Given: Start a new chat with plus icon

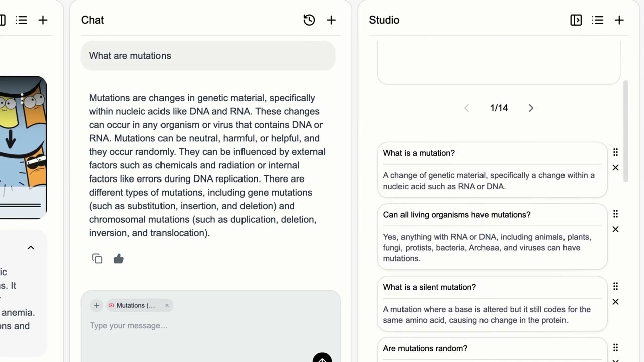Looking at the screenshot, I should pyautogui.click(x=331, y=20).
